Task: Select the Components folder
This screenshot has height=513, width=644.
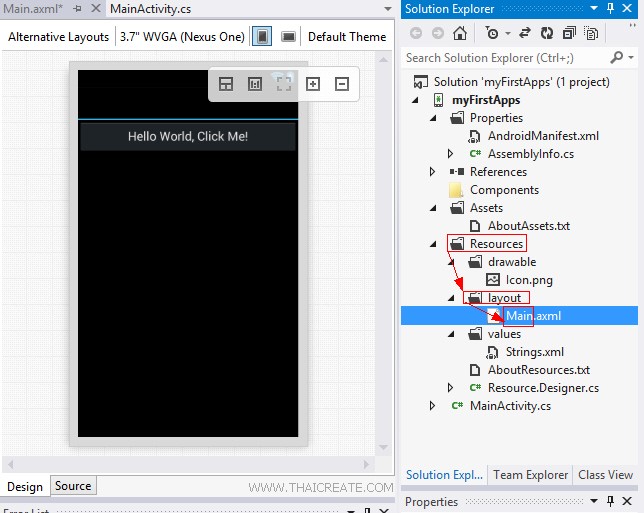Action: tap(504, 190)
